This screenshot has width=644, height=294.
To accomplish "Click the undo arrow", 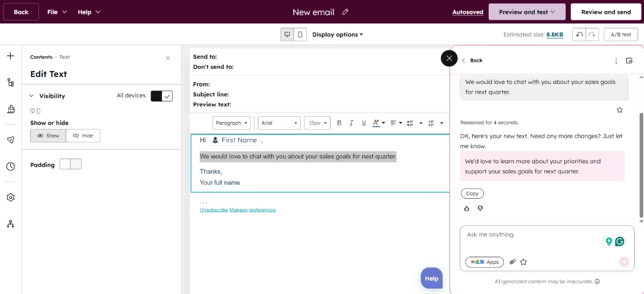I will [x=579, y=34].
